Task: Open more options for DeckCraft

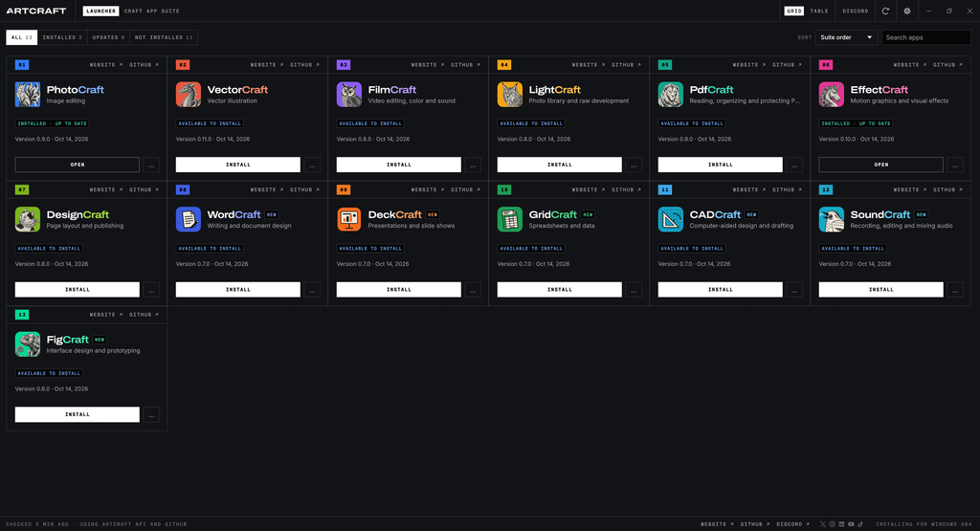Action: (x=473, y=290)
